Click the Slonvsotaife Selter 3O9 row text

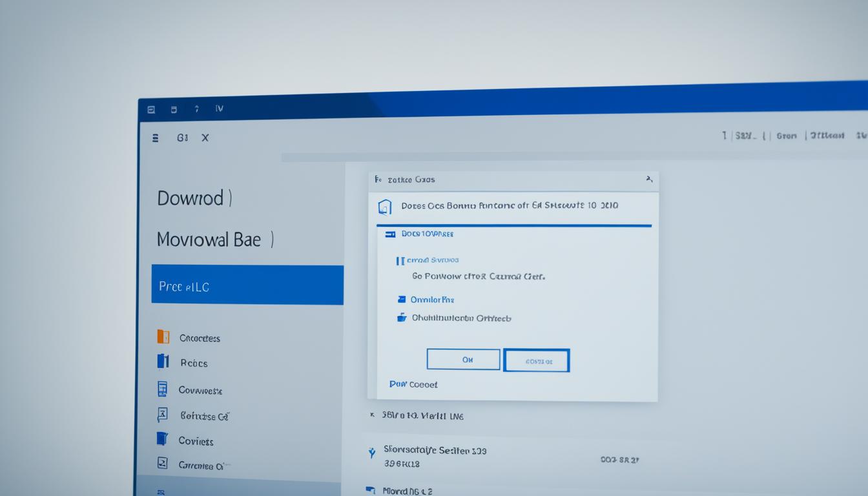[x=435, y=450]
